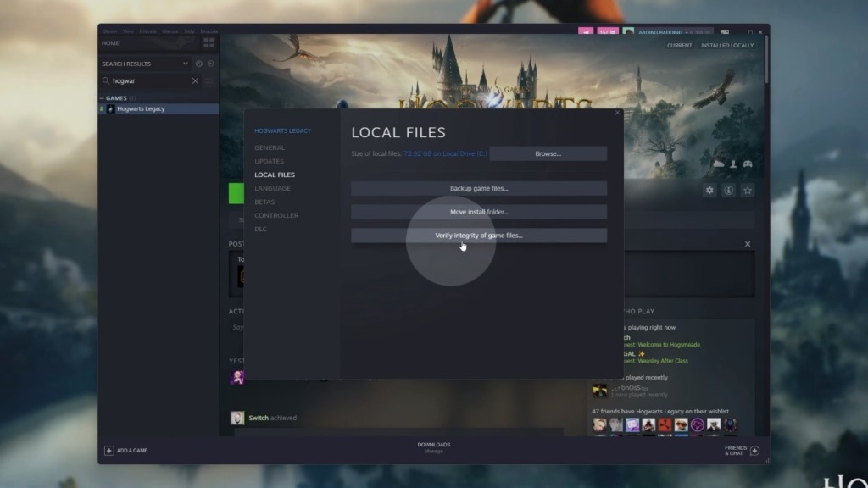Click the single-player person icon
Image resolution: width=868 pixels, height=488 pixels.
point(733,164)
